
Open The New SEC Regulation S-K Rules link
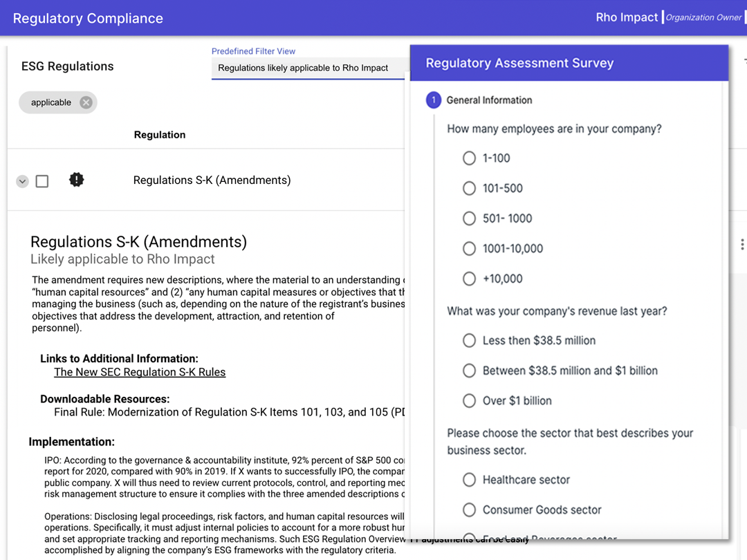point(140,372)
